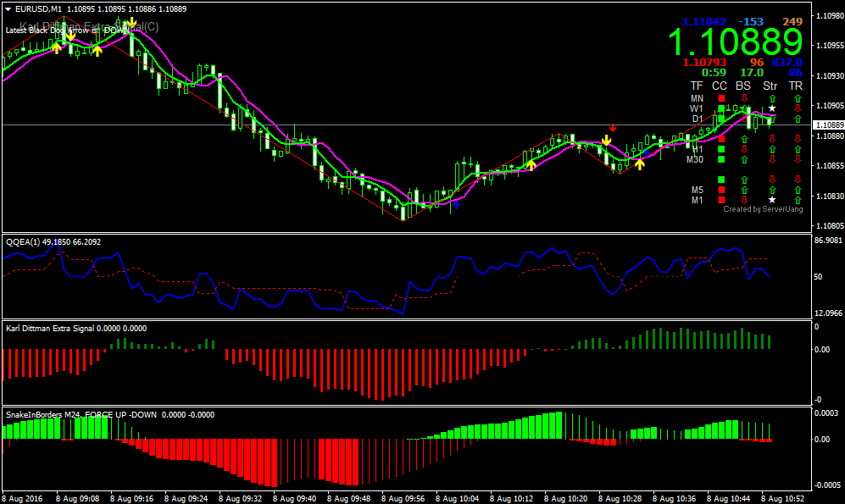
Task: Click the white star in the W1 row
Action: (771, 109)
